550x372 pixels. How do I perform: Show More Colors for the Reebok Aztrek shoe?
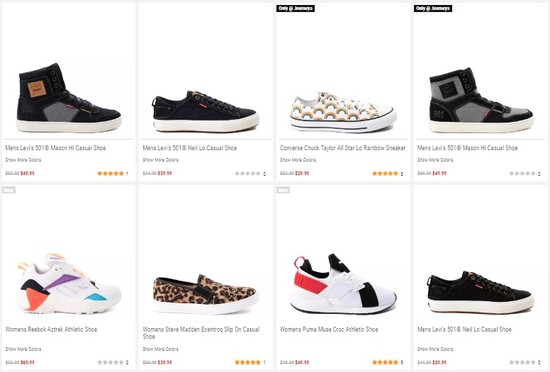click(x=23, y=349)
